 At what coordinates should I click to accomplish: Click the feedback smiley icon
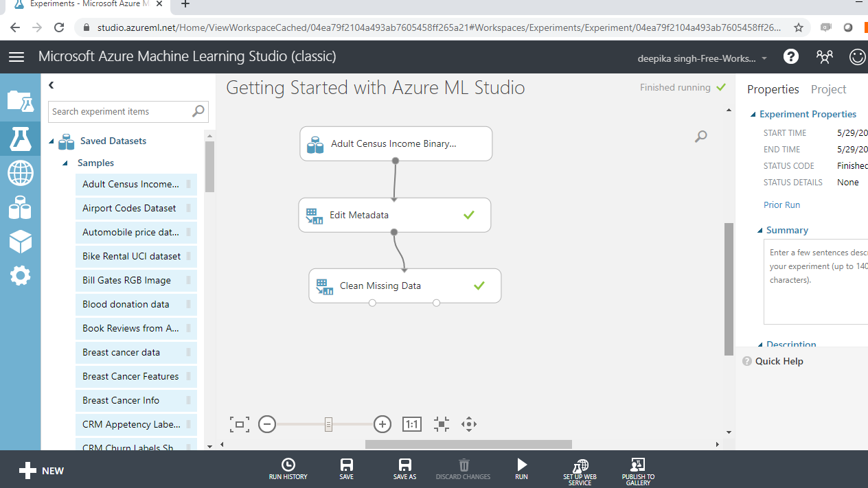point(858,57)
